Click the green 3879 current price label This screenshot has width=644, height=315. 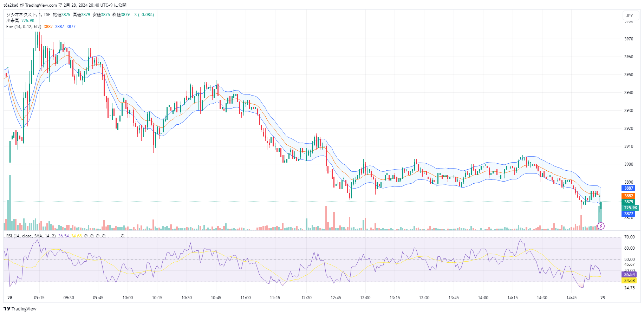[x=629, y=202]
